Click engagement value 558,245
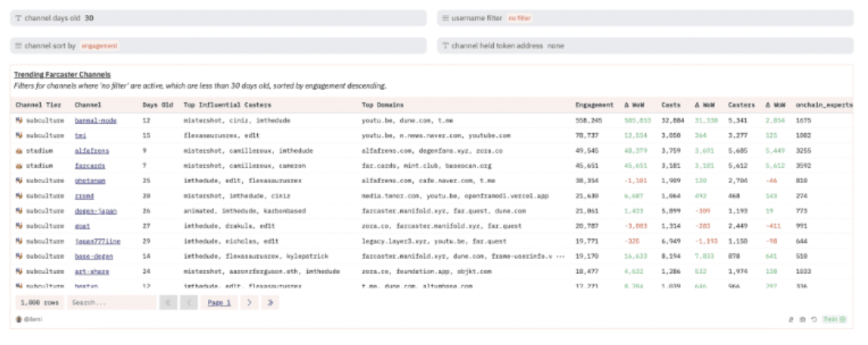868x345 pixels. [589, 120]
